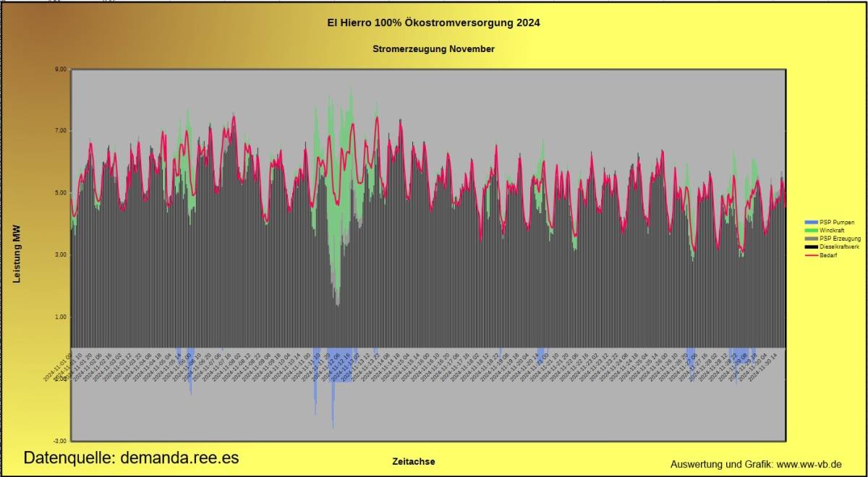Click the red Bedarf legend line marker
The image size is (868, 477).
point(811,255)
